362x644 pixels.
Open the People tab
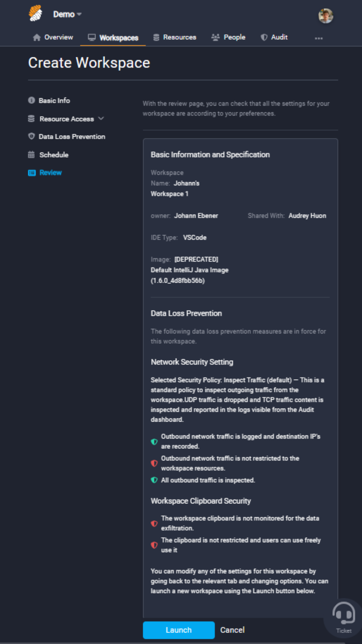(228, 37)
